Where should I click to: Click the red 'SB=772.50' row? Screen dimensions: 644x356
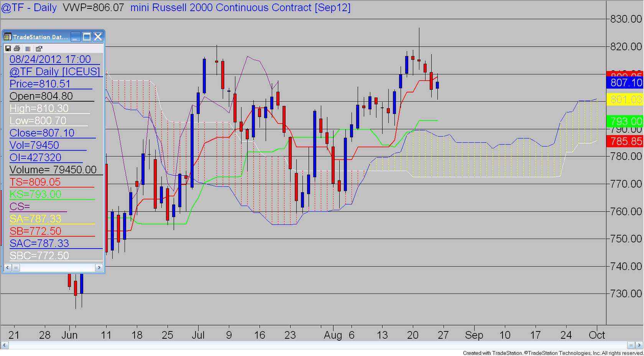36,231
